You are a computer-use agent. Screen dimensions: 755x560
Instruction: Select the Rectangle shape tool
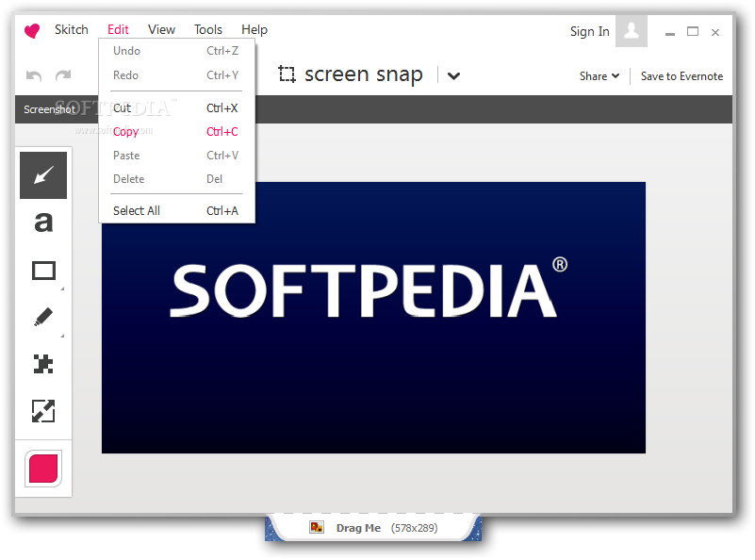(43, 271)
